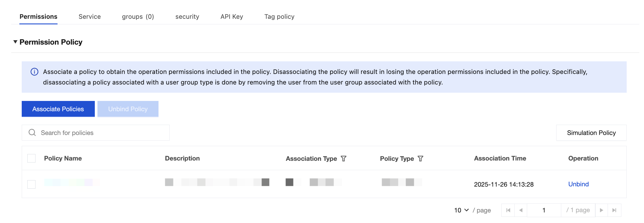Click the search magnifier icon
The height and width of the screenshot is (223, 644).
32,133
